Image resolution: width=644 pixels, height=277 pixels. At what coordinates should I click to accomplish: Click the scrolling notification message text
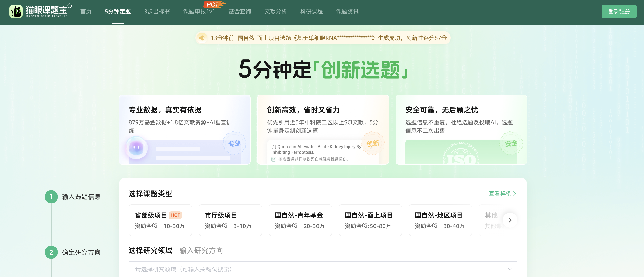(x=329, y=38)
